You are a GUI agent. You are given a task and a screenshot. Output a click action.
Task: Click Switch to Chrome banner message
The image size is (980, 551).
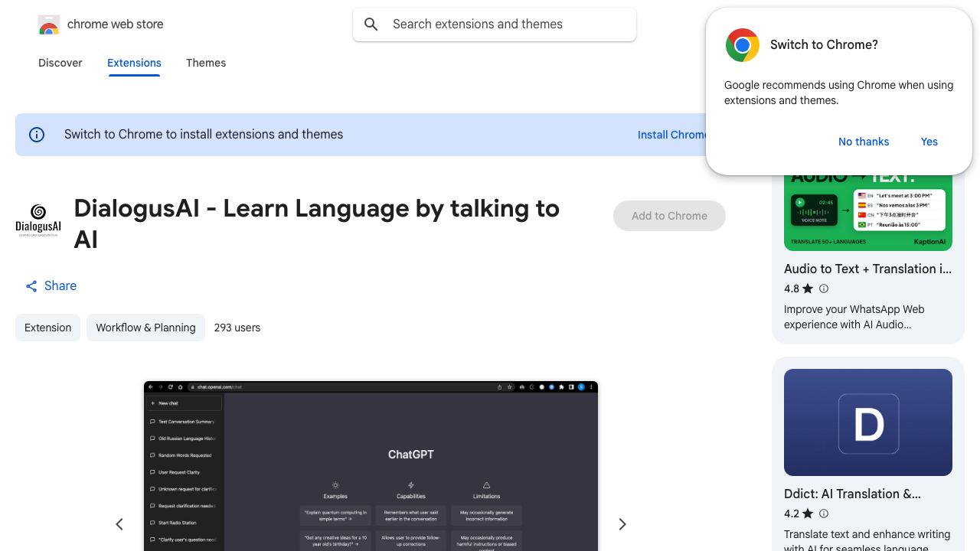tap(204, 135)
